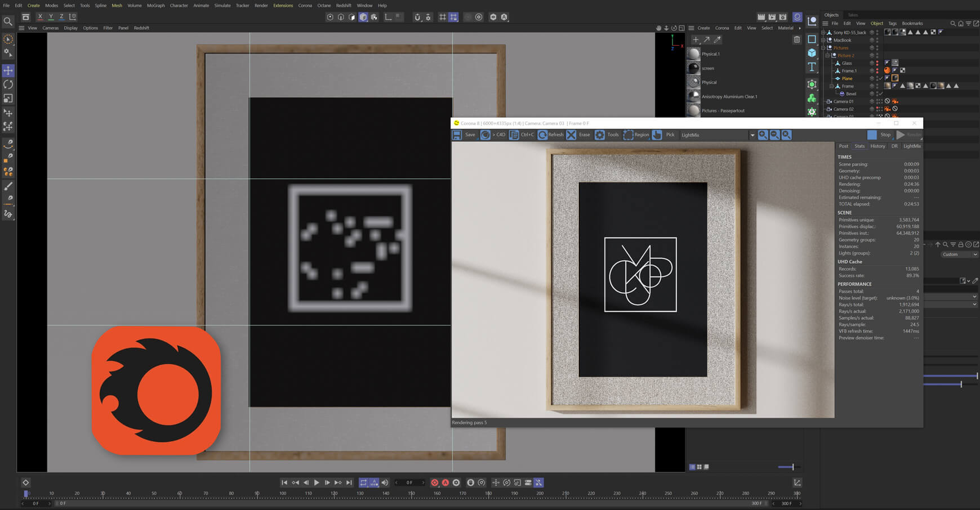
Task: Select the Scale tool in left toolbar
Action: coord(8,99)
